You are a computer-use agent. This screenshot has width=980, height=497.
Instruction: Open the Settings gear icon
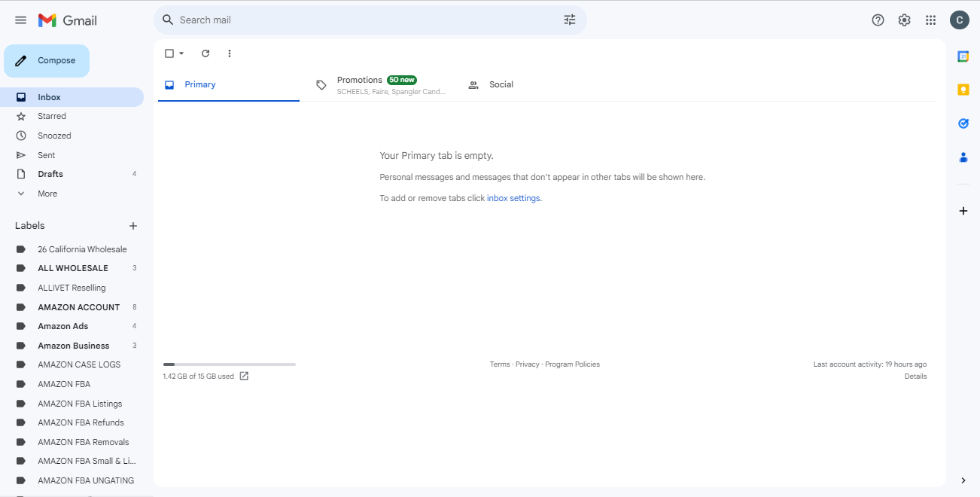[x=904, y=20]
